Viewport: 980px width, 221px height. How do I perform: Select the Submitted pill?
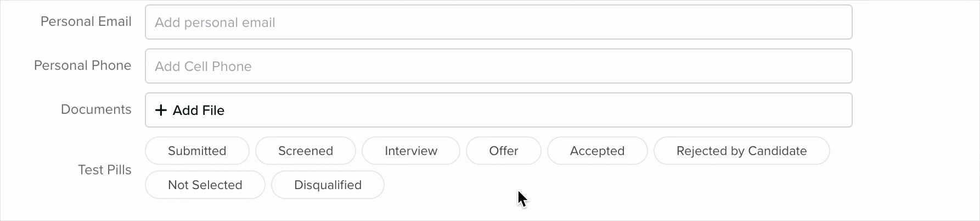click(x=197, y=151)
